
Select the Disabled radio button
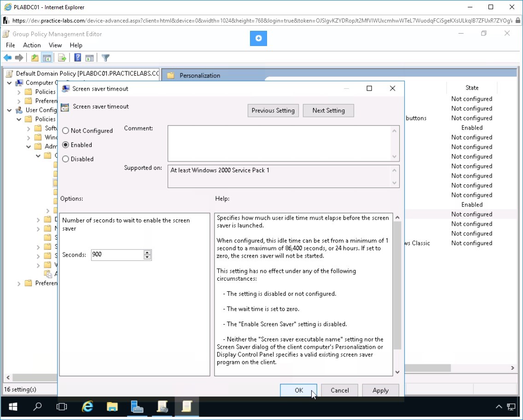[65, 159]
